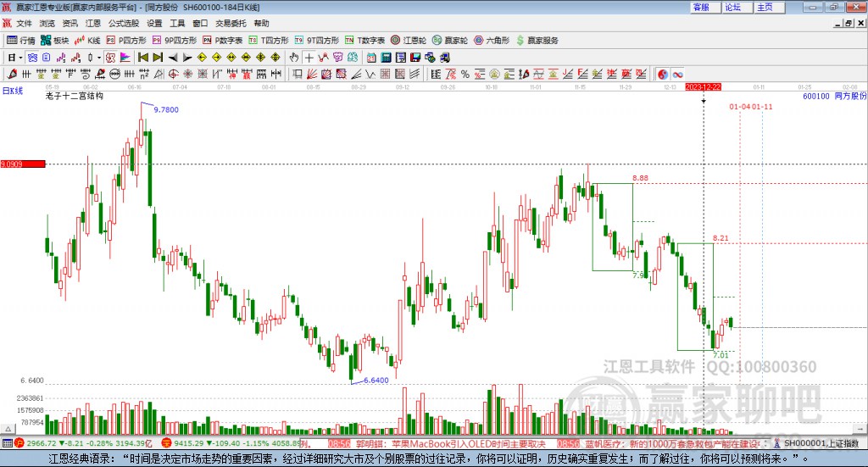Launch the 江恩轮 Gann wheel
868x467 pixels.
coord(409,41)
